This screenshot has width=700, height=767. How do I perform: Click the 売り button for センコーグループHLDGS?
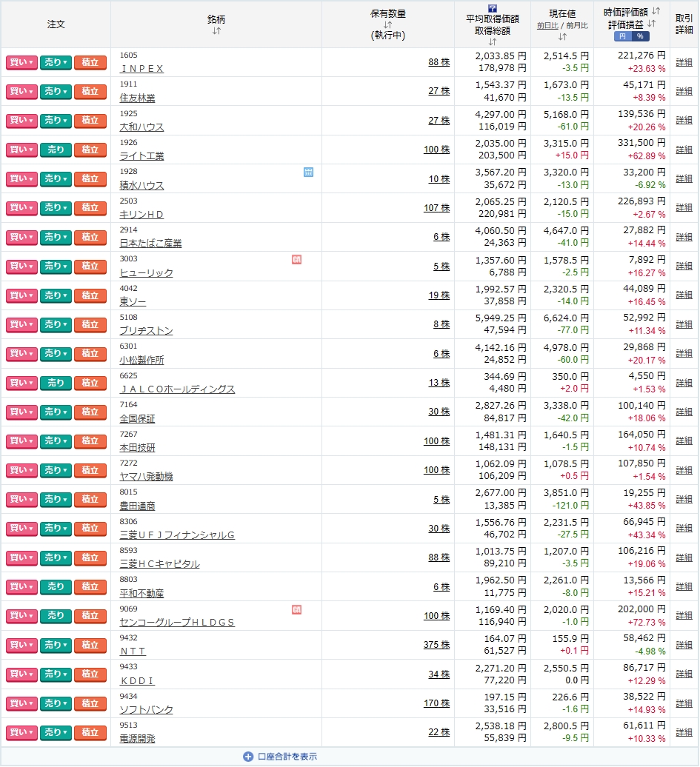click(56, 616)
